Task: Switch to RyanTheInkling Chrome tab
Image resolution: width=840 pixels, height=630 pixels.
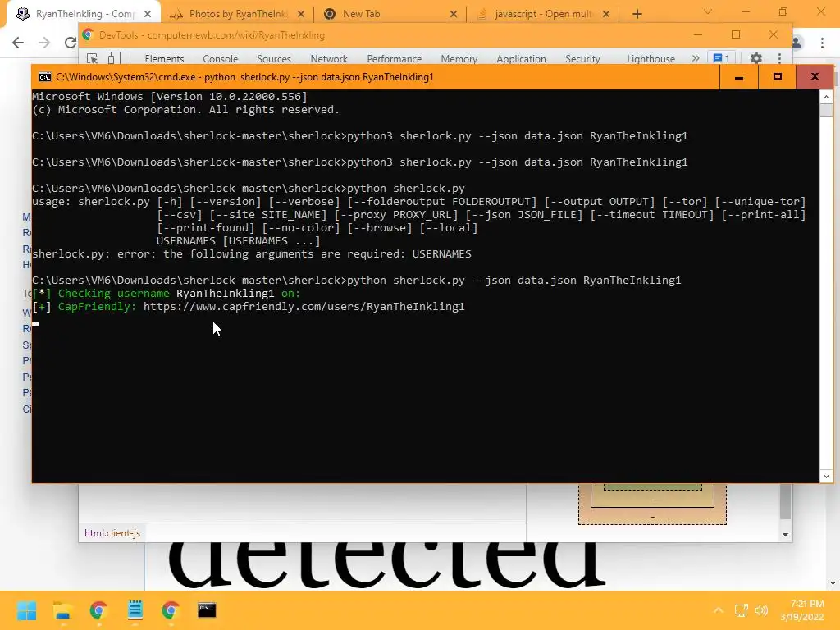Action: point(83,14)
